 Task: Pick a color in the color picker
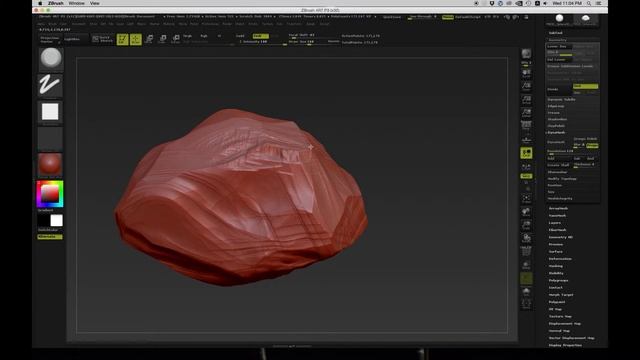pos(50,194)
